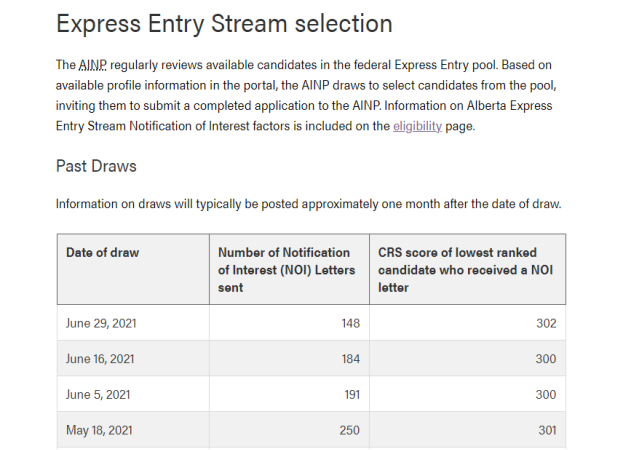Image resolution: width=624 pixels, height=450 pixels.
Task: Click the CRS score 301 cell
Action: coord(546,431)
